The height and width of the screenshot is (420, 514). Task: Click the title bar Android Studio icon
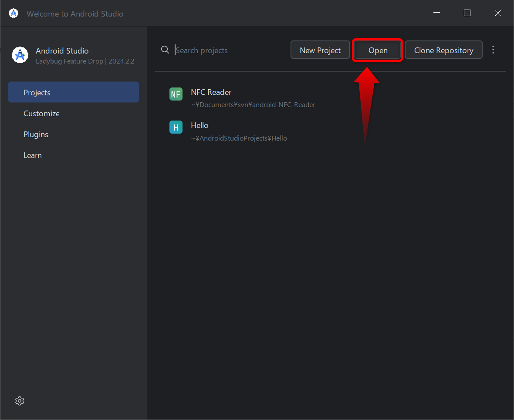(x=14, y=13)
